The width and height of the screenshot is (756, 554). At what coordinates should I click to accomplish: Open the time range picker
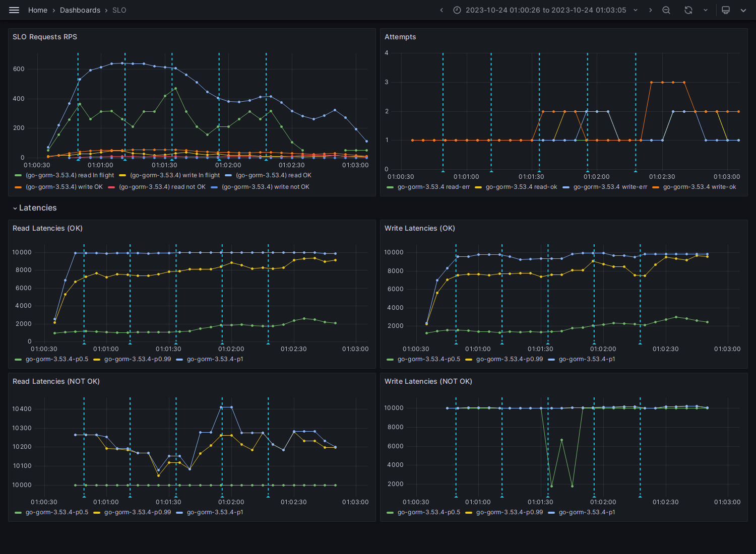pos(546,10)
